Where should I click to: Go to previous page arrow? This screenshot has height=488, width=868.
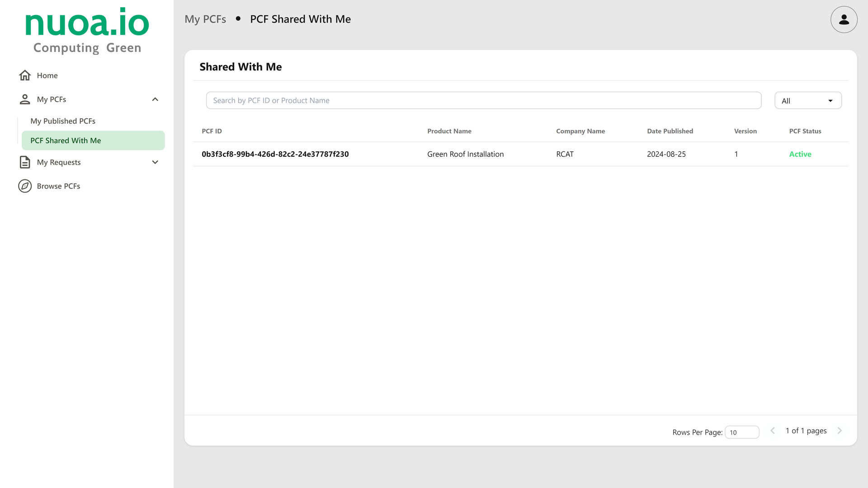click(x=773, y=431)
